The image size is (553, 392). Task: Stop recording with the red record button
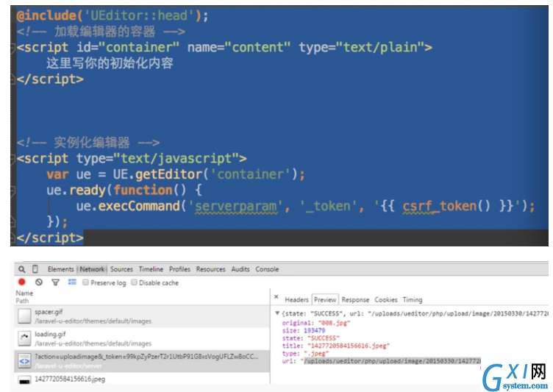click(22, 282)
